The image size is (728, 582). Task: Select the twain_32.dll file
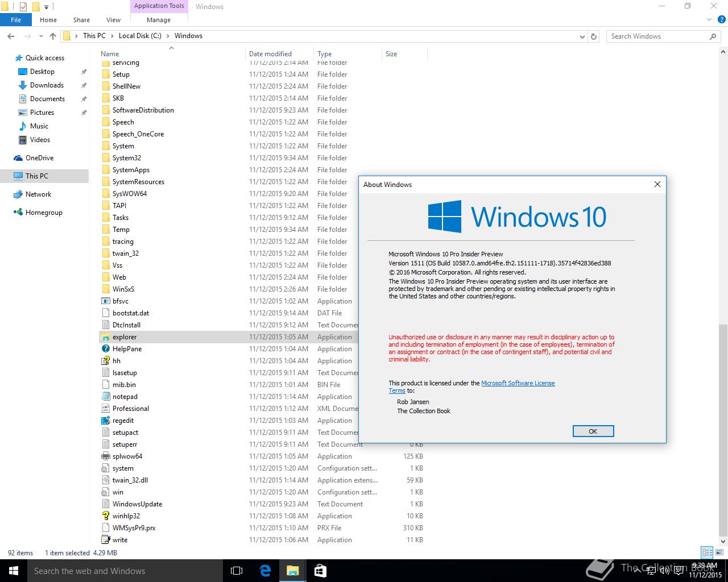pos(130,480)
